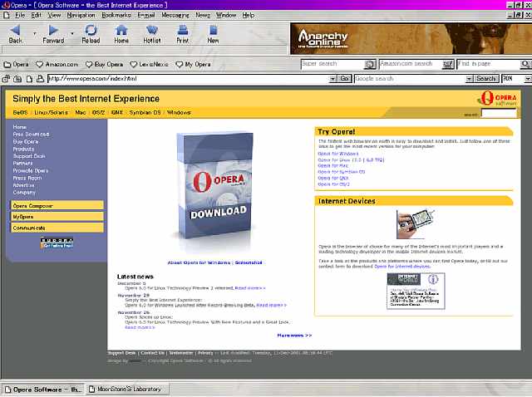This screenshot has height=397, width=532.
Task: Click the MyOpera yellow button
Action: (x=57, y=217)
